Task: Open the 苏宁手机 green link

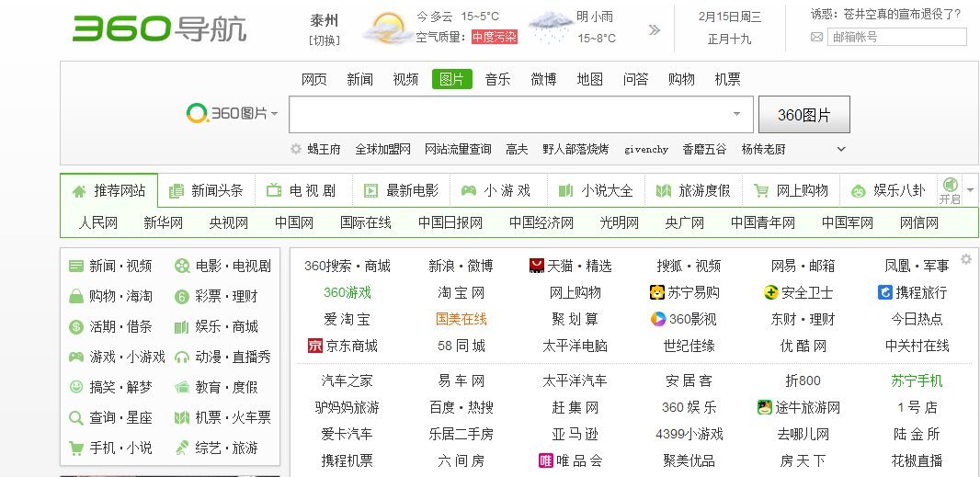Action: (x=917, y=380)
